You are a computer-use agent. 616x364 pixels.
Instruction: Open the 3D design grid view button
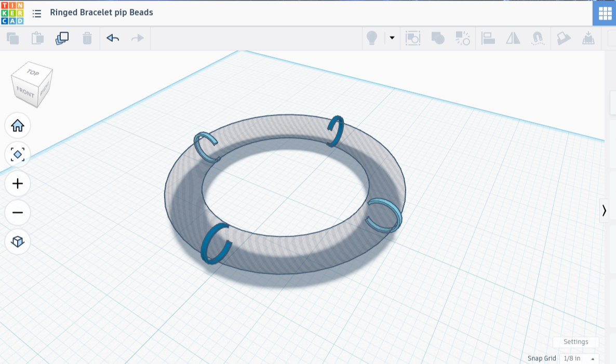604,14
